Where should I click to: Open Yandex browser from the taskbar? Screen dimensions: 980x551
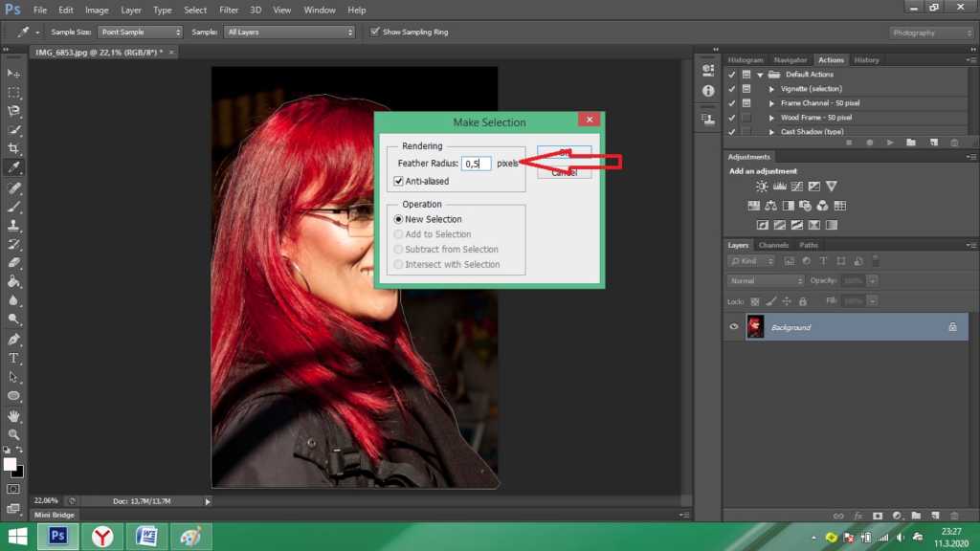pos(102,537)
